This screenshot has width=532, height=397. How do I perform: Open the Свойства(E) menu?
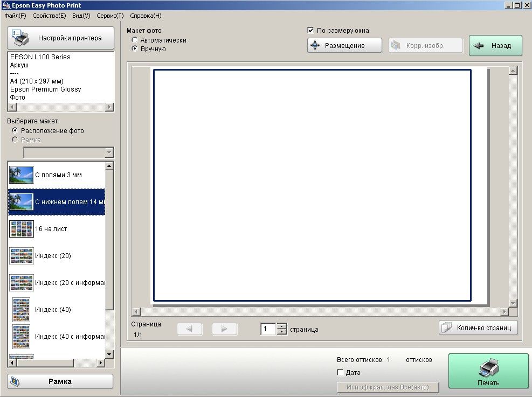click(49, 16)
